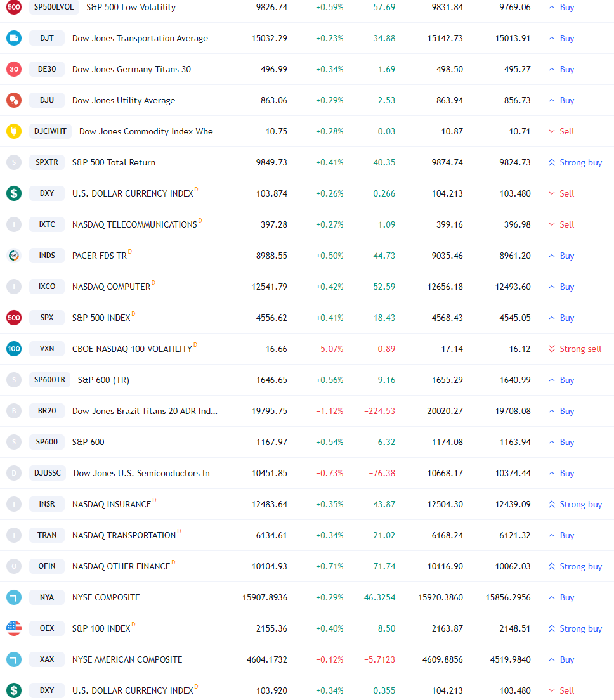This screenshot has width=614, height=700.
Task: Click the DJCIWHT yellow wheat logo icon
Action: click(x=14, y=131)
